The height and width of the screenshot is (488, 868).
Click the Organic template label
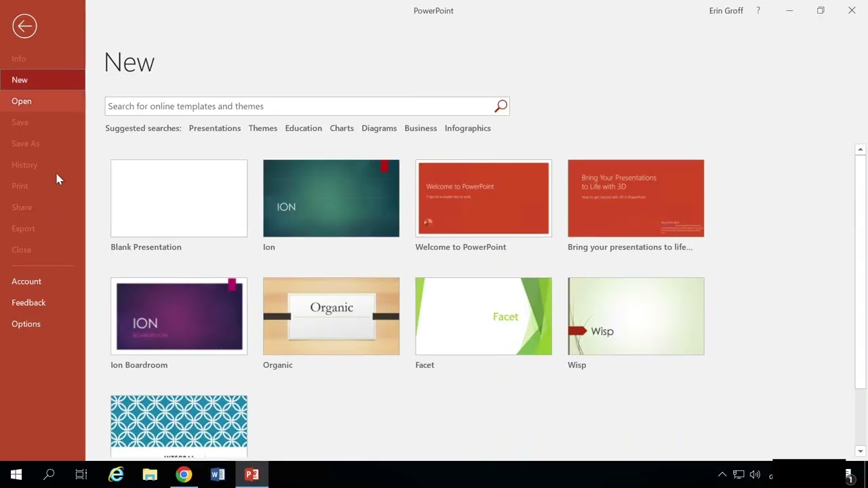pos(278,365)
